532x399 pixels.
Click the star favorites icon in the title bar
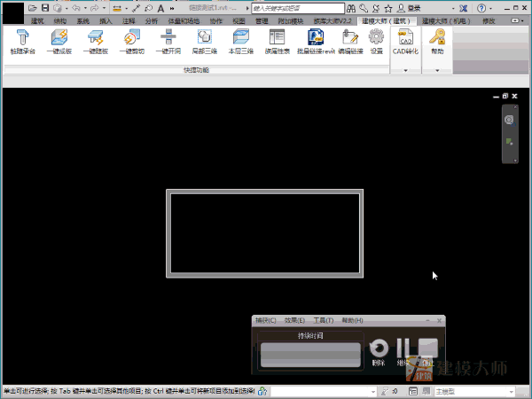(388, 8)
